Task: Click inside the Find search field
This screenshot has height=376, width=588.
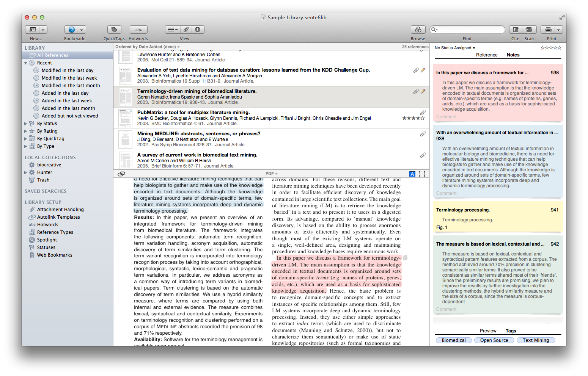Action: [x=467, y=30]
